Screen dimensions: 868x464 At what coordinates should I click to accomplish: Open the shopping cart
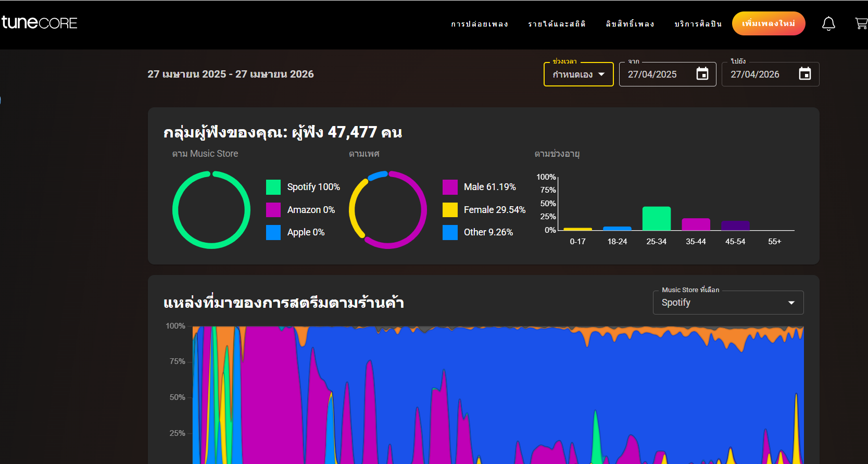(x=861, y=23)
